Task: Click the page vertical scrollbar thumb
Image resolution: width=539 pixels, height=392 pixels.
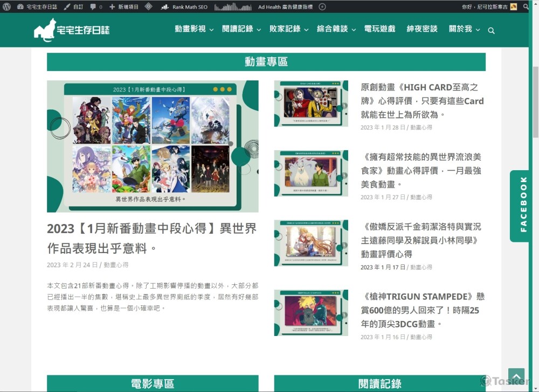Action: point(536,103)
